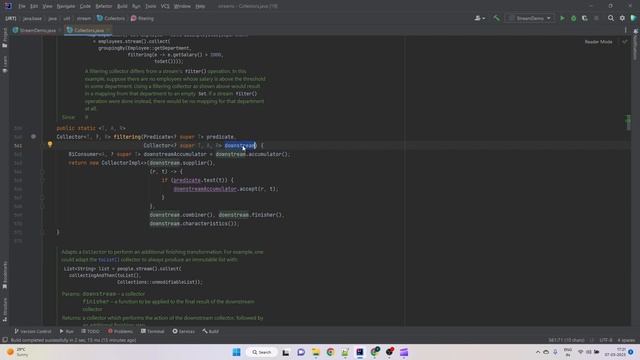The height and width of the screenshot is (360, 640).
Task: Click the UTF-8 encoding selector in the status bar
Action: pyautogui.click(x=606, y=340)
